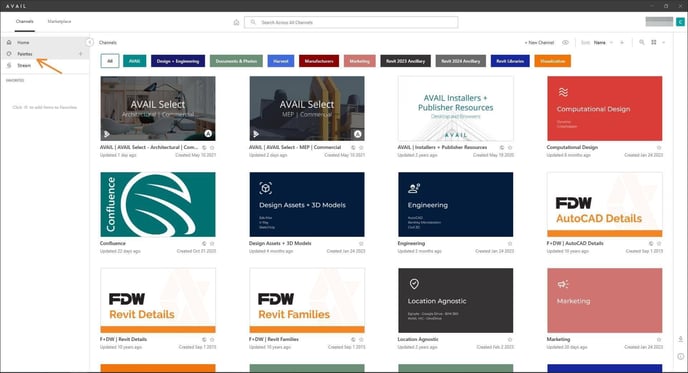Favorite AVAIL Select Architectural channel star
This screenshot has width=688, height=373.
coord(212,147)
